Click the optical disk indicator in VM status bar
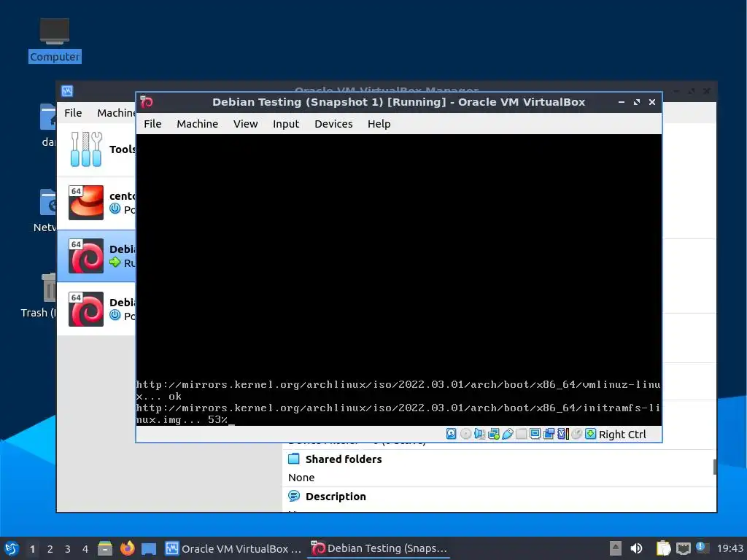Viewport: 747px width, 560px height. [465, 434]
